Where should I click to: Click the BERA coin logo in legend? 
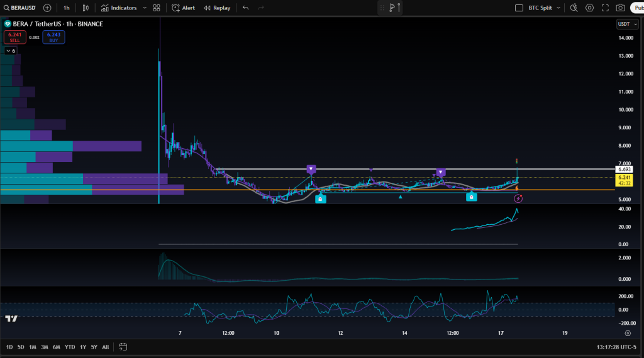8,24
